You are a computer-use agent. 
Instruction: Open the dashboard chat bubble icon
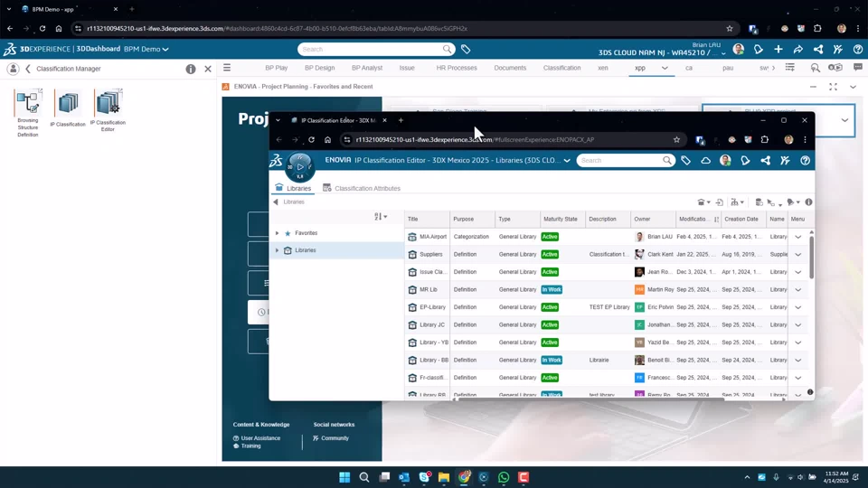pos(858,68)
